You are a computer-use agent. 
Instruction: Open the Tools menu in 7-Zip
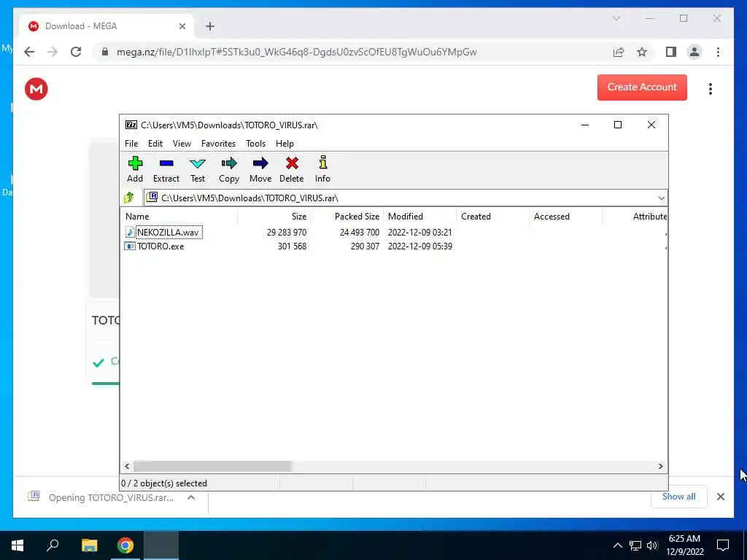pyautogui.click(x=256, y=144)
